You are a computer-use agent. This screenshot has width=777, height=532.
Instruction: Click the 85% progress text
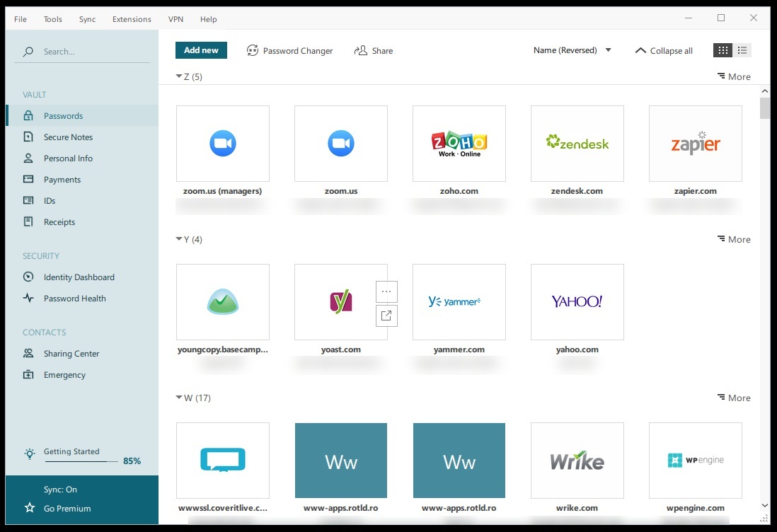tap(132, 461)
